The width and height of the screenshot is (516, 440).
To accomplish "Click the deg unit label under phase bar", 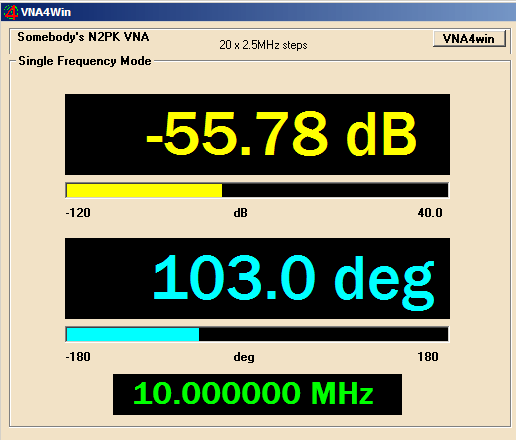I will pyautogui.click(x=244, y=357).
